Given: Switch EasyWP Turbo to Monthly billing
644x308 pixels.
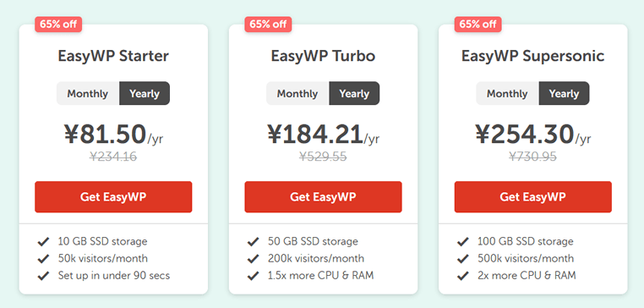Looking at the screenshot, I should (x=297, y=93).
